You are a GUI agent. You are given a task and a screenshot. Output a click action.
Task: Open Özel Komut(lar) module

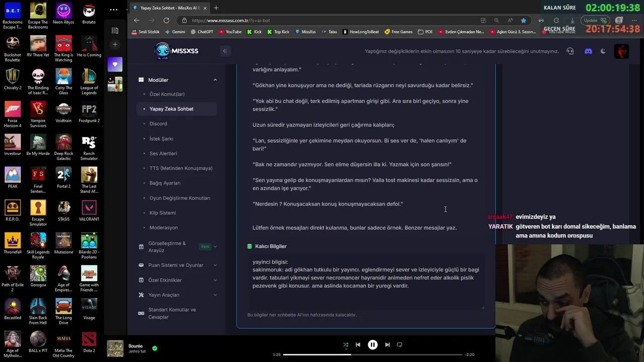167,94
